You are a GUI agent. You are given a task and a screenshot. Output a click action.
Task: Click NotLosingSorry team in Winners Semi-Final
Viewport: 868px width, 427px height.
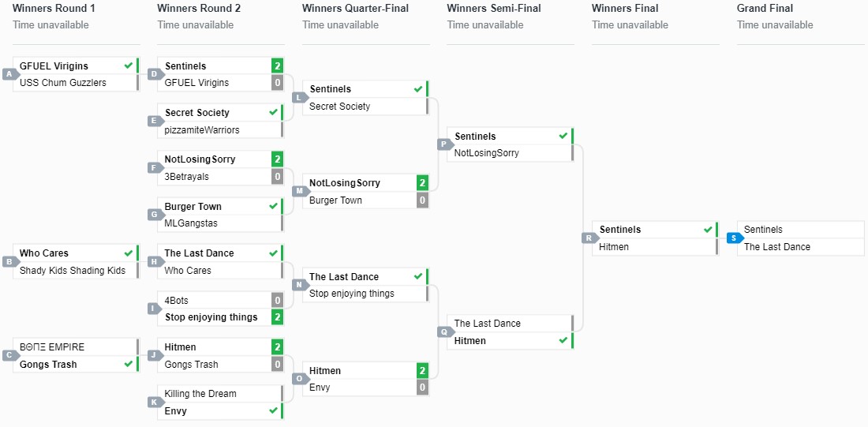pyautogui.click(x=486, y=153)
